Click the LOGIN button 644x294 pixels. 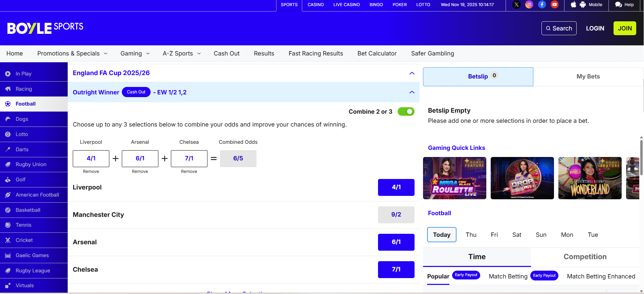click(595, 28)
